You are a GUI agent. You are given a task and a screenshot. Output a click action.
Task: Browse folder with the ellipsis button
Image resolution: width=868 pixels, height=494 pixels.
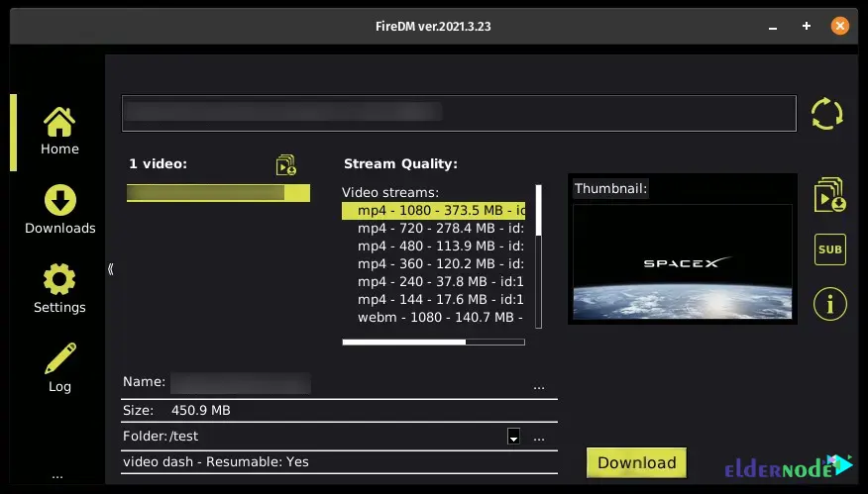point(539,437)
